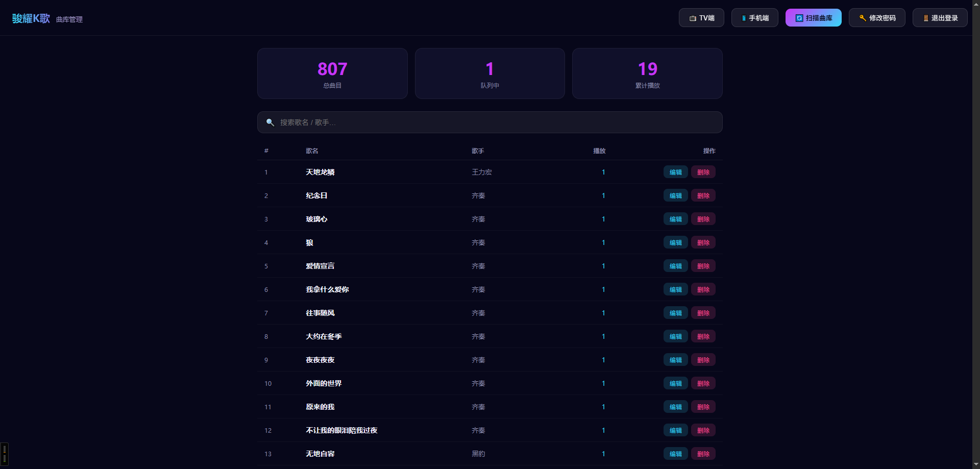
Task: Click the 807 总曲目 stats card
Action: (332, 73)
